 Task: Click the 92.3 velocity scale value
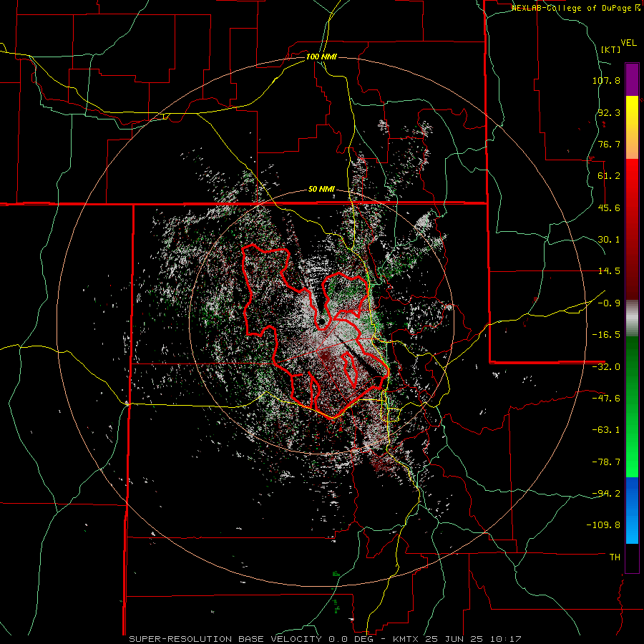[609, 112]
